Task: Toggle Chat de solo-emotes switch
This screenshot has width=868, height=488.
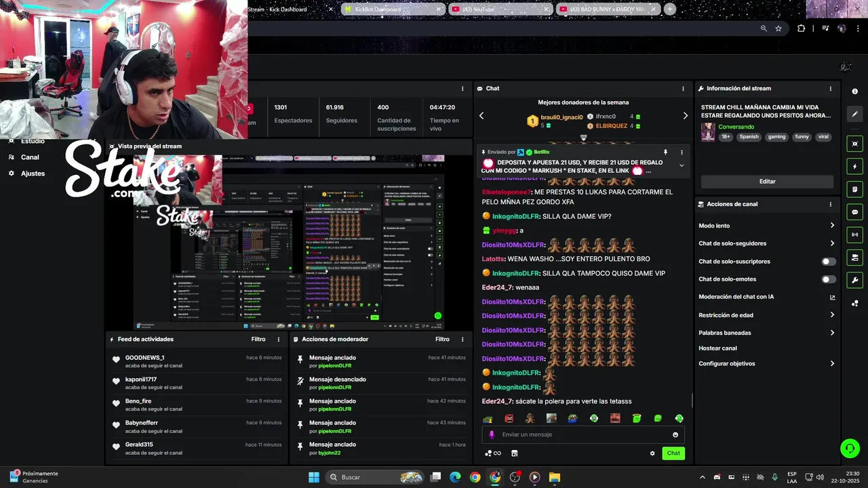Action: [x=829, y=279]
